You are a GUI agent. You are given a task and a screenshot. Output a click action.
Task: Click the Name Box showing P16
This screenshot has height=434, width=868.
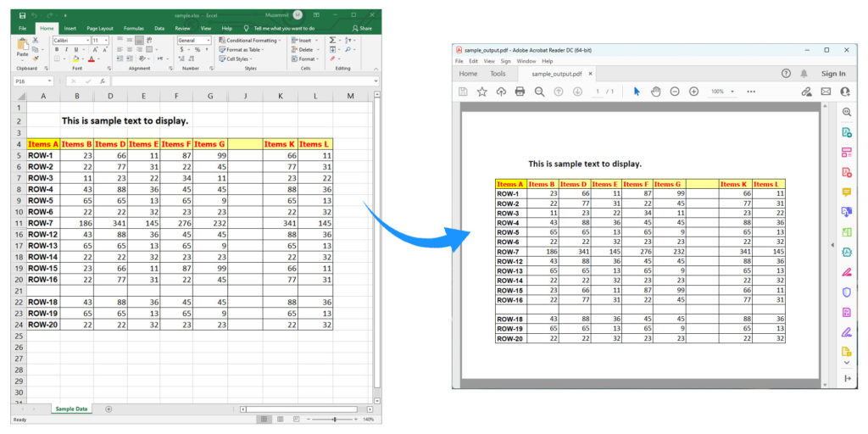32,81
